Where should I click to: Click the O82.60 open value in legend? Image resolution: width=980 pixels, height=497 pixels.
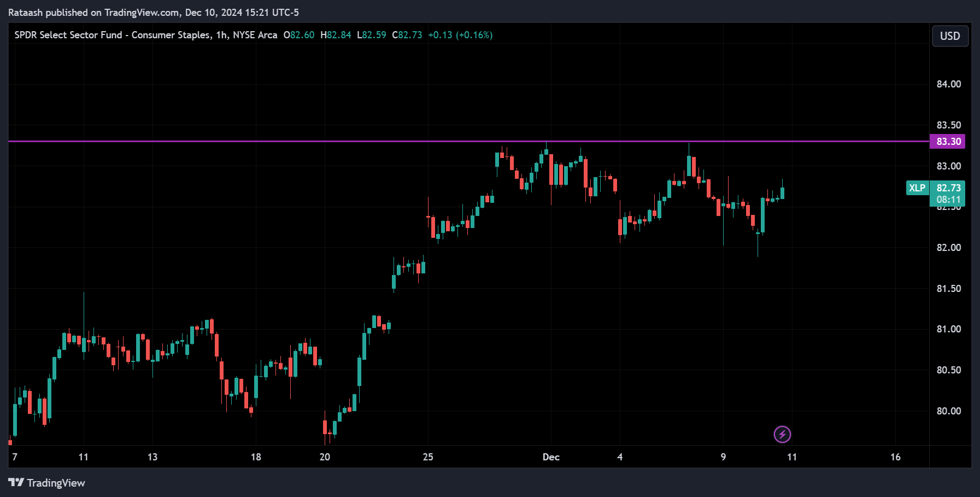click(299, 35)
